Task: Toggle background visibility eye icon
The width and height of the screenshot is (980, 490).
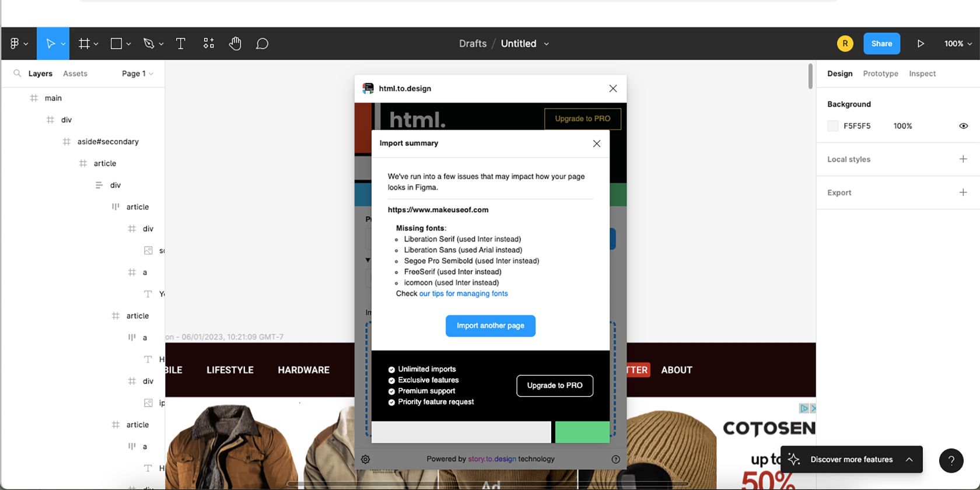Action: tap(963, 126)
